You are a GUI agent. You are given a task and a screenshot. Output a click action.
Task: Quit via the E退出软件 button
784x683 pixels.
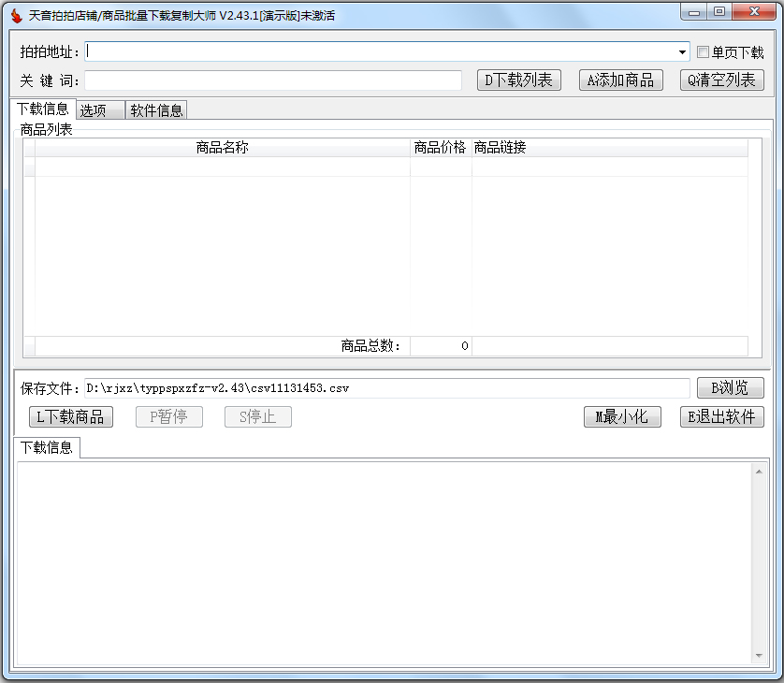tap(721, 417)
